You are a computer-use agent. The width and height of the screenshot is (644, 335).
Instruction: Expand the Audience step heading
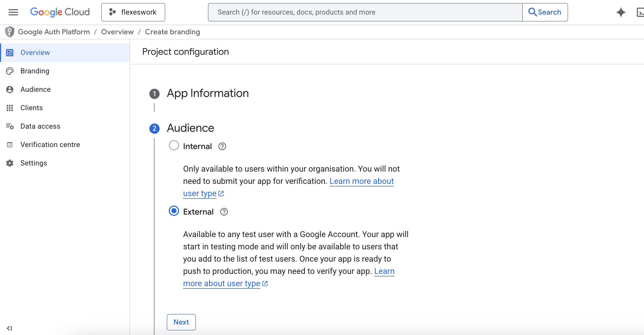click(x=190, y=128)
